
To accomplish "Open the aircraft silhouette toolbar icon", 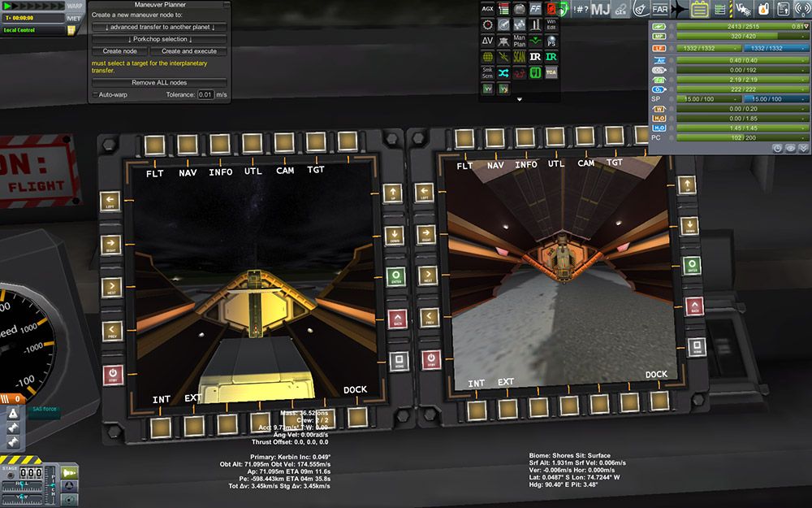I will (x=679, y=9).
